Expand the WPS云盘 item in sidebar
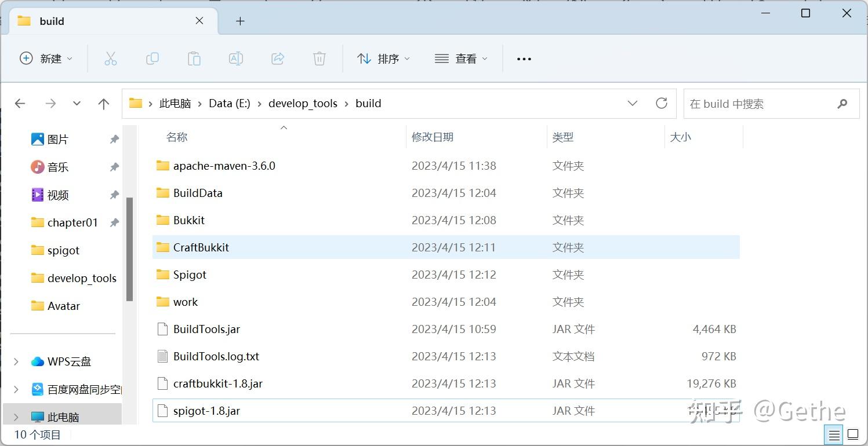The height and width of the screenshot is (446, 868). pos(15,361)
